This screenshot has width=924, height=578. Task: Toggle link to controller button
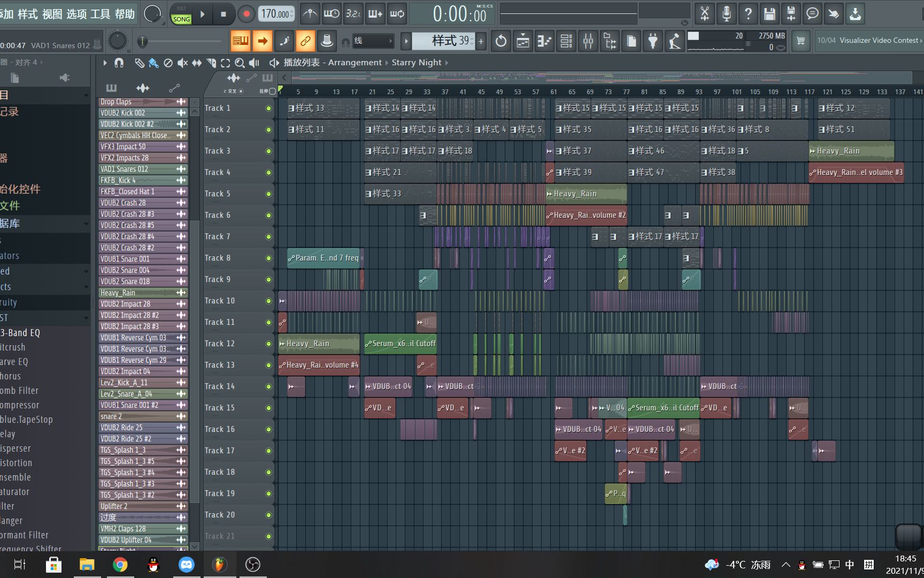pyautogui.click(x=305, y=41)
